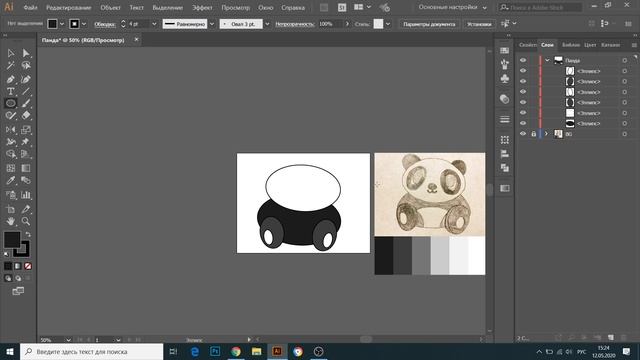
Task: Click the Установки button
Action: (479, 24)
